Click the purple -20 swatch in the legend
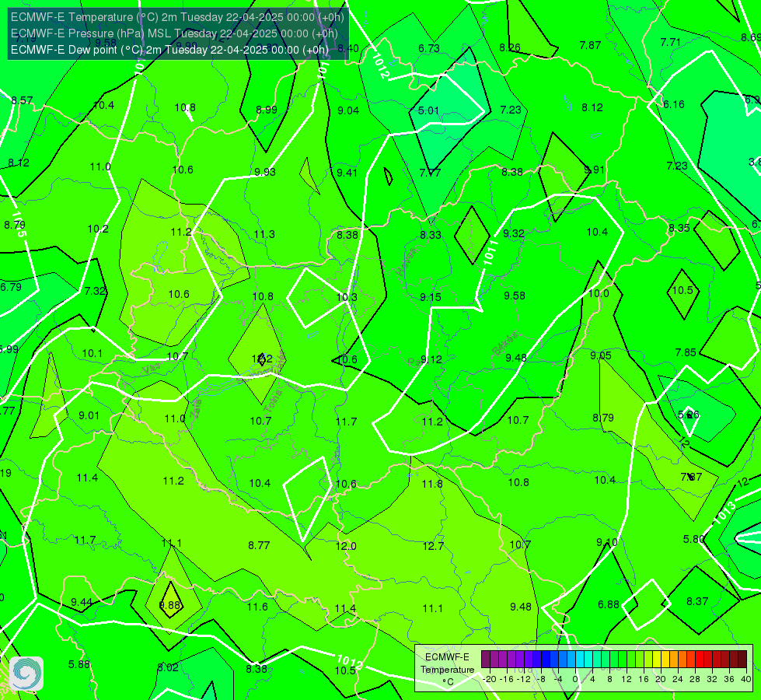Image resolution: width=761 pixels, height=700 pixels. click(485, 660)
